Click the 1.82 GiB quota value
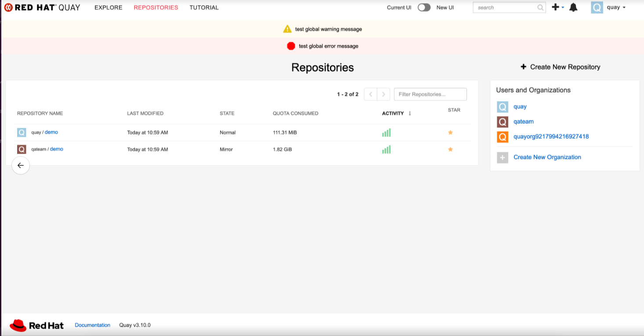This screenshot has height=336, width=644. [x=282, y=150]
